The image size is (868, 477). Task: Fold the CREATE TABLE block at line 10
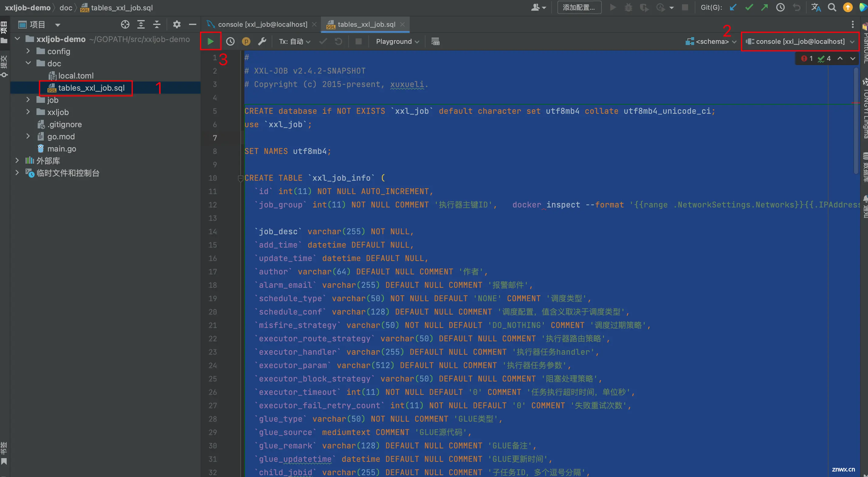coord(240,178)
